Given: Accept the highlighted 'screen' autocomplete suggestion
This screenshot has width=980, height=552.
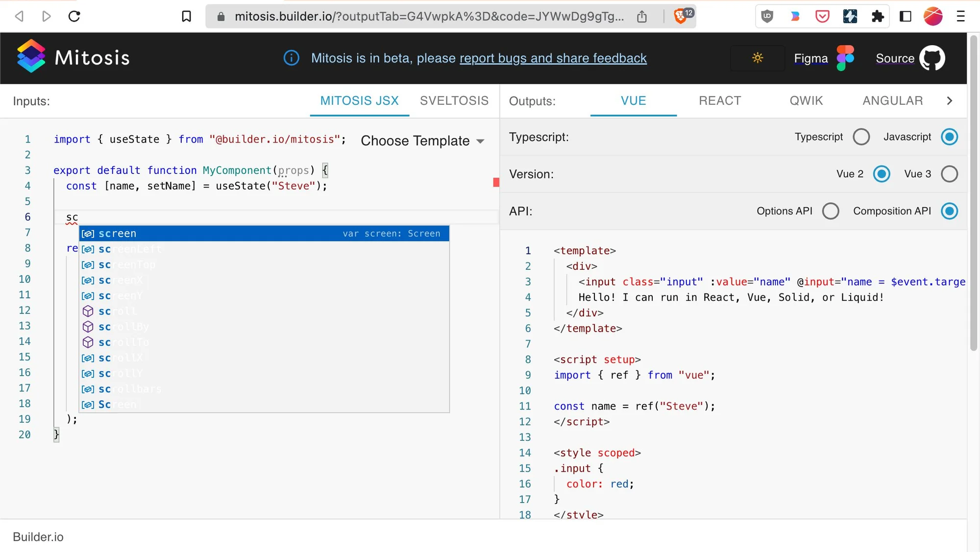Looking at the screenshot, I should tap(264, 234).
